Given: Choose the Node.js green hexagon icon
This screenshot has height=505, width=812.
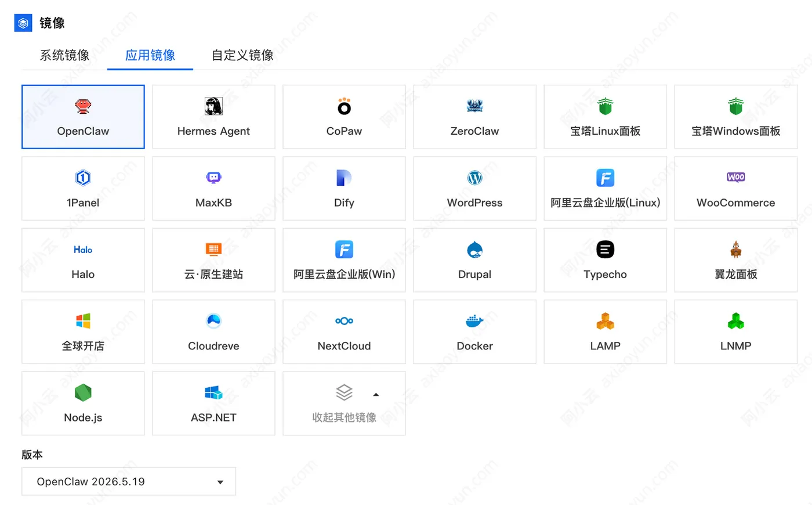Looking at the screenshot, I should tap(83, 392).
